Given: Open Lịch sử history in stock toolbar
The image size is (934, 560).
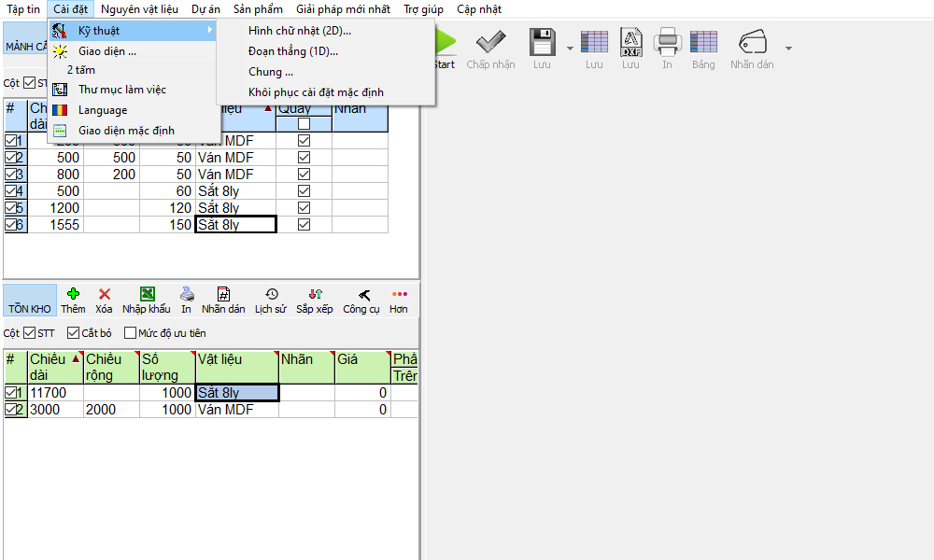Looking at the screenshot, I should point(271,294).
